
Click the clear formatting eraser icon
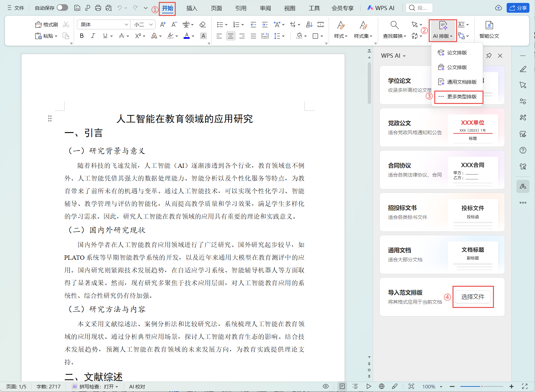(202, 24)
